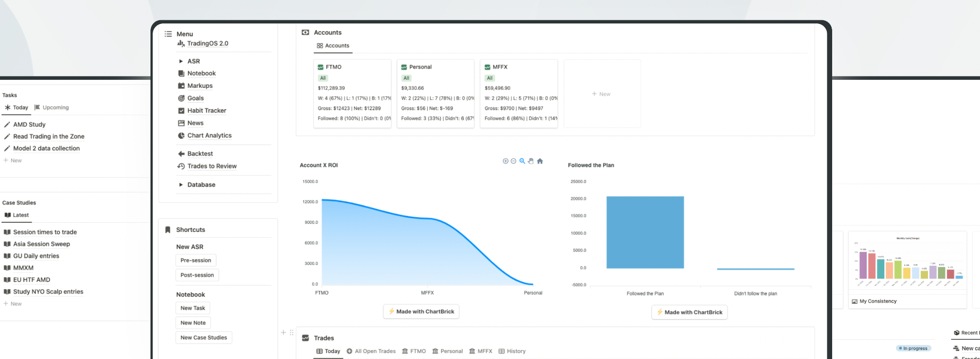
Task: Click the Goals target icon in menu
Action: tap(181, 98)
